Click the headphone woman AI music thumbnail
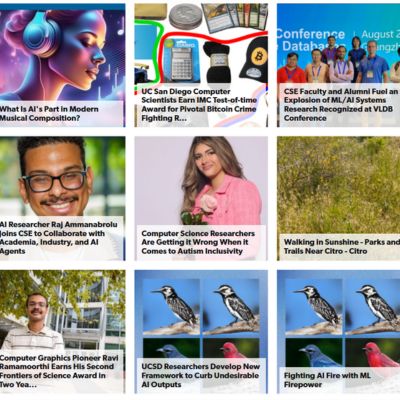The height and width of the screenshot is (400, 400). point(63,53)
